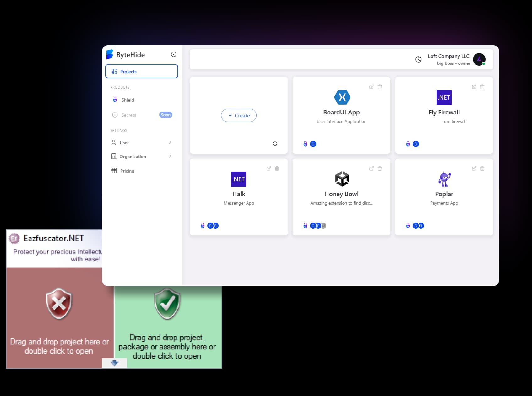The width and height of the screenshot is (532, 396).
Task: Click the Soon badge beside Secrets
Action: (166, 115)
